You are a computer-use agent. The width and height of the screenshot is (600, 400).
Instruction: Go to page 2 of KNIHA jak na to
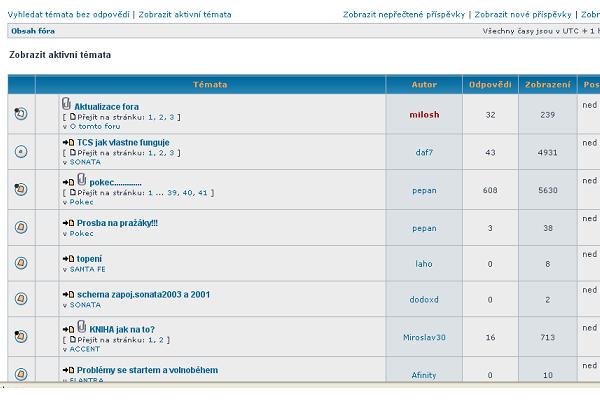(161, 340)
